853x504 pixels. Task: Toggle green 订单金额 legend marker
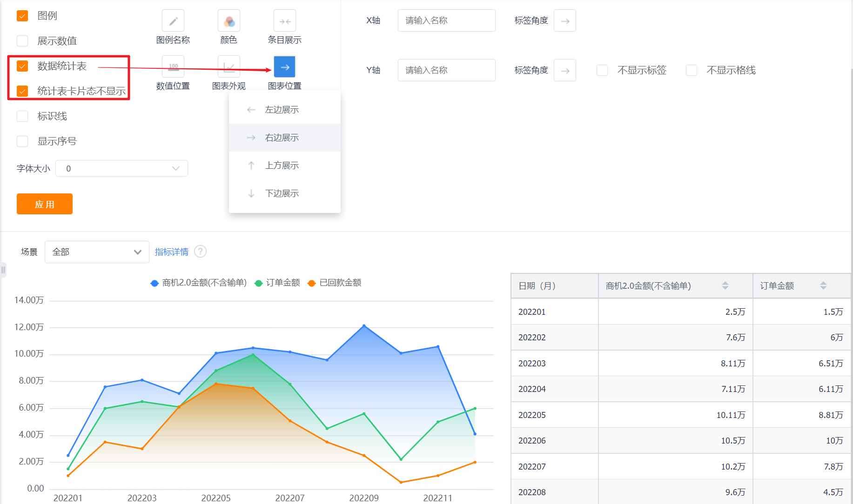click(259, 283)
